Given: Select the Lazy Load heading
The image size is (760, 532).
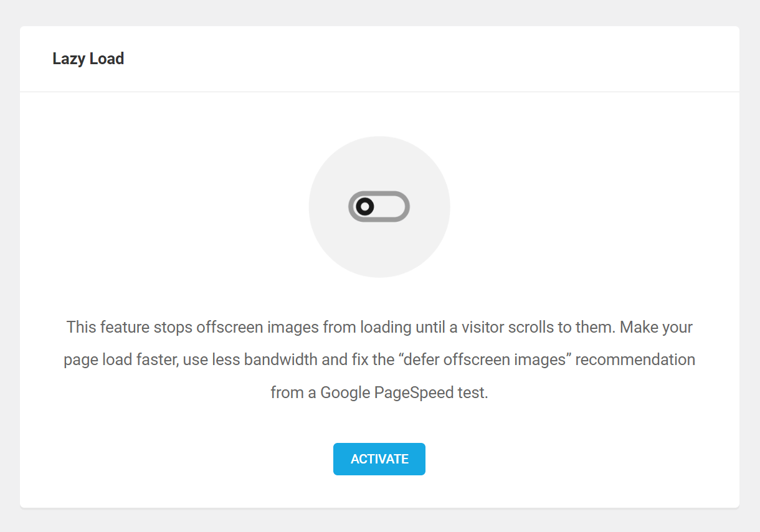Looking at the screenshot, I should pyautogui.click(x=88, y=59).
